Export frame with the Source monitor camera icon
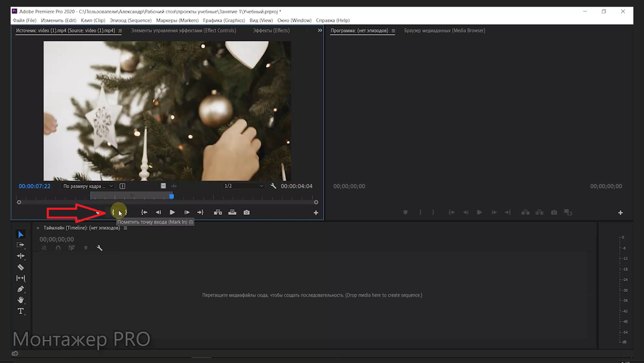Image resolution: width=644 pixels, height=363 pixels. coord(246,213)
